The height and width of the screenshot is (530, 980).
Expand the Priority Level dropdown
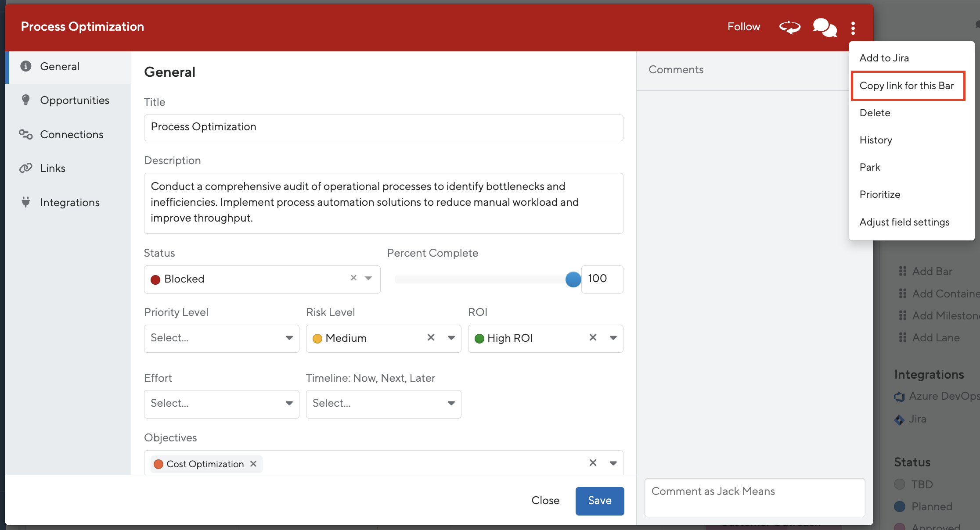pos(222,338)
